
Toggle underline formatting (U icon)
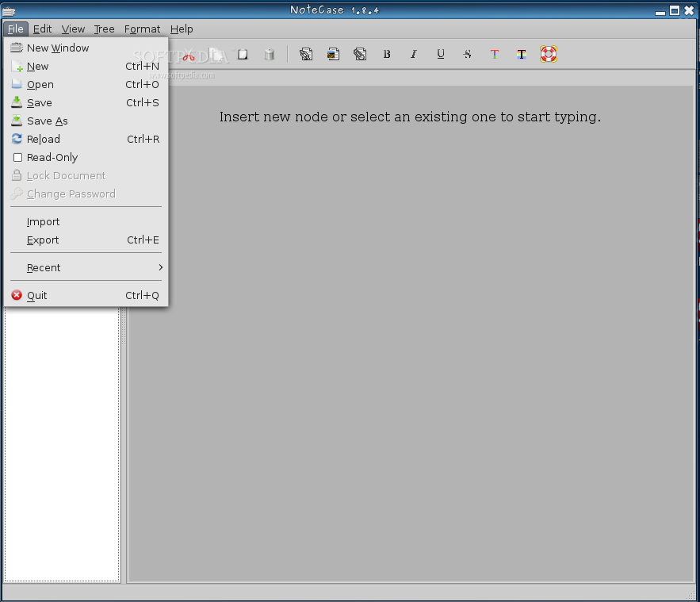click(441, 55)
